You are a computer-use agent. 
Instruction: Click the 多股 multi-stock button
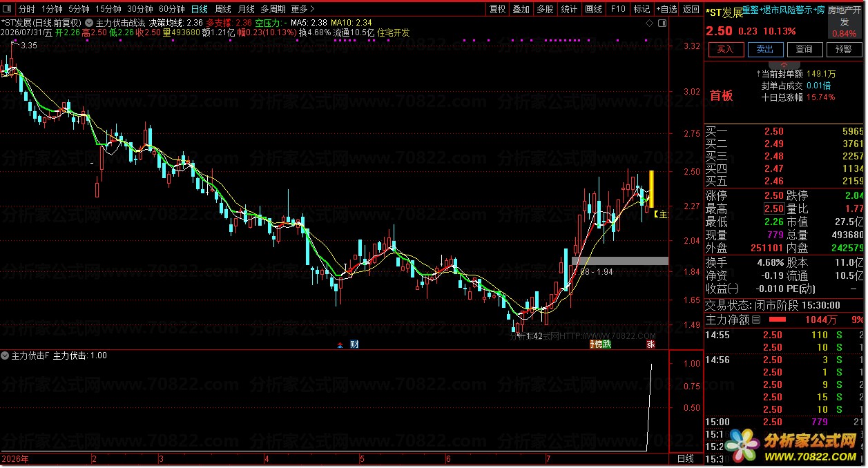[x=545, y=9]
